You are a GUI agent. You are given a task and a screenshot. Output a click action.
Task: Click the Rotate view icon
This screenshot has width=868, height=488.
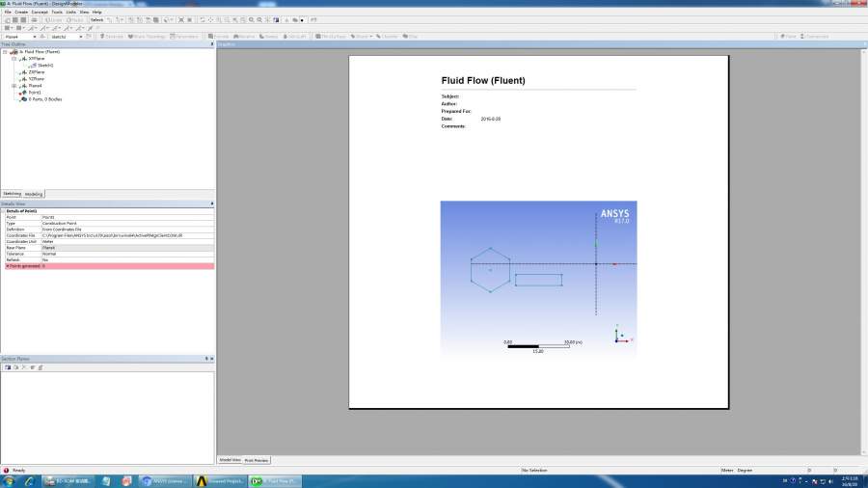point(203,20)
